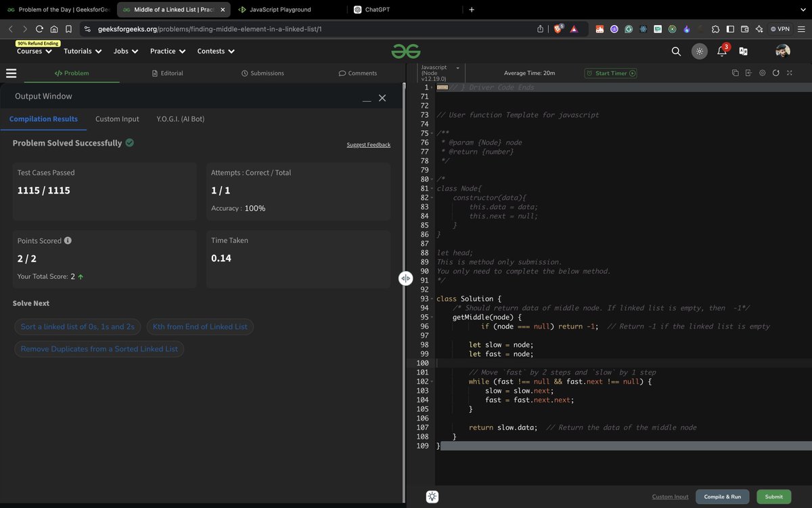Open the Courses dropdown
The width and height of the screenshot is (812, 508).
[34, 51]
